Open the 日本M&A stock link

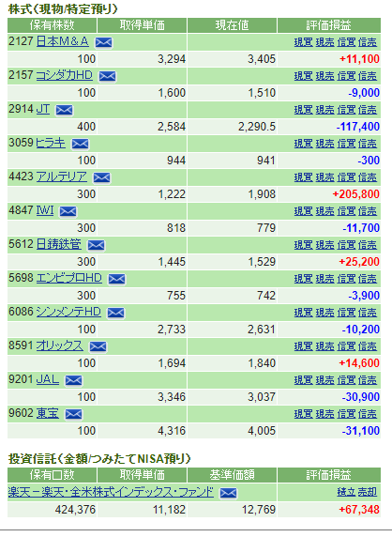point(62,41)
